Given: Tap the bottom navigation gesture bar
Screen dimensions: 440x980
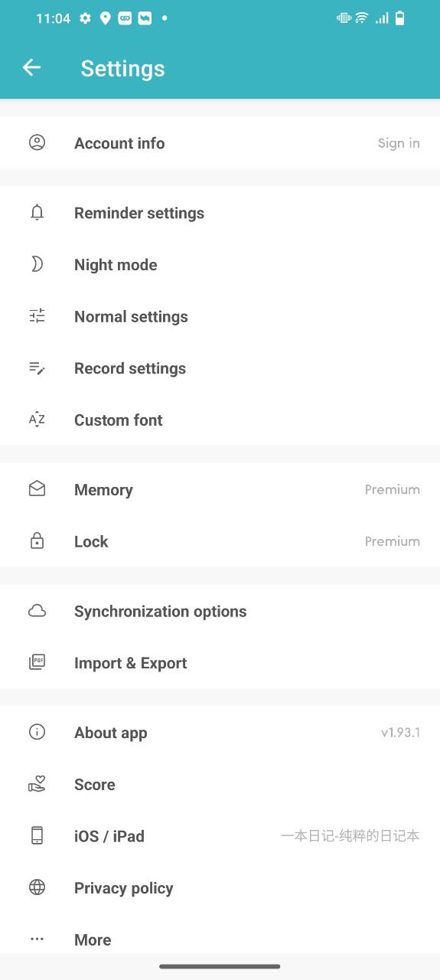Looking at the screenshot, I should point(220,966).
